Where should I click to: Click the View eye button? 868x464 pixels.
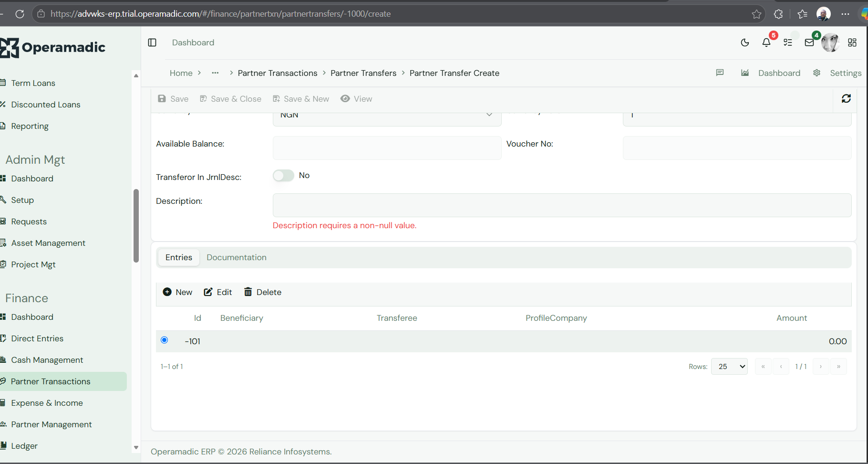(356, 99)
